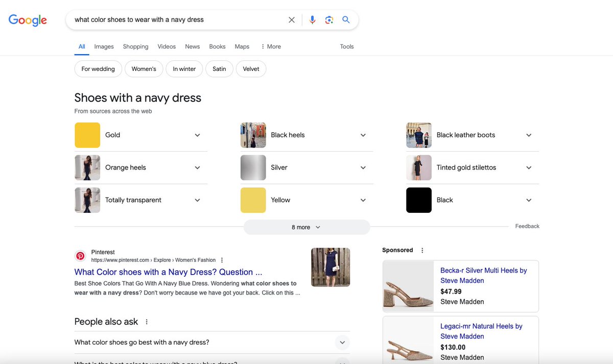Expand the Black heels row chevron
This screenshot has width=613, height=364.
click(x=363, y=135)
